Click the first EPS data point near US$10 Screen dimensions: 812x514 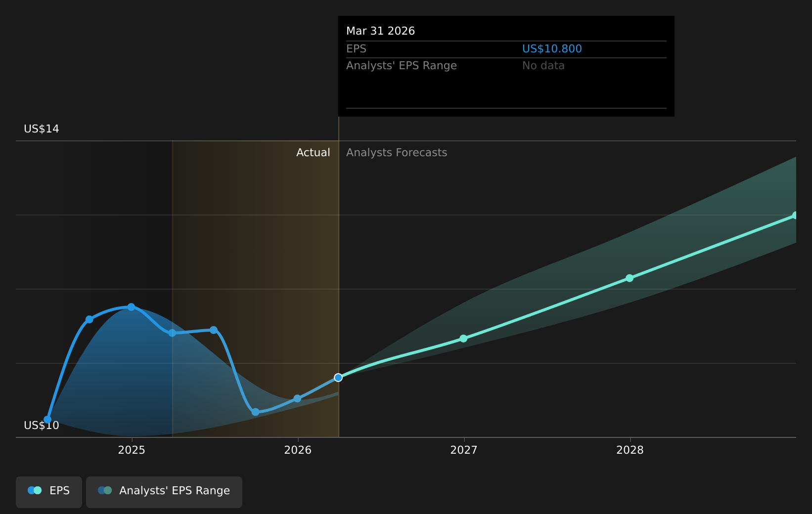pos(47,420)
